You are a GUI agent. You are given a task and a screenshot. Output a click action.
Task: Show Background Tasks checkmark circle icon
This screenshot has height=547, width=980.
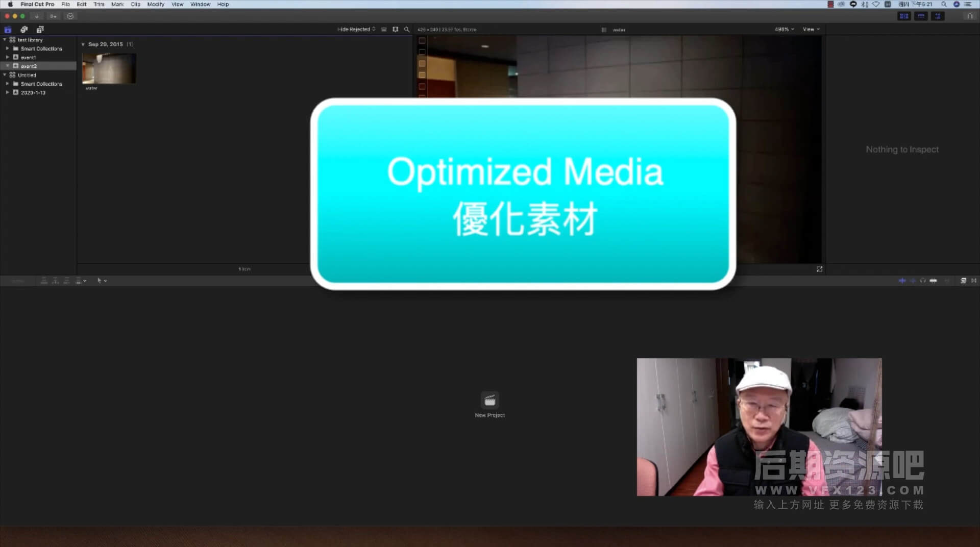[x=70, y=16]
